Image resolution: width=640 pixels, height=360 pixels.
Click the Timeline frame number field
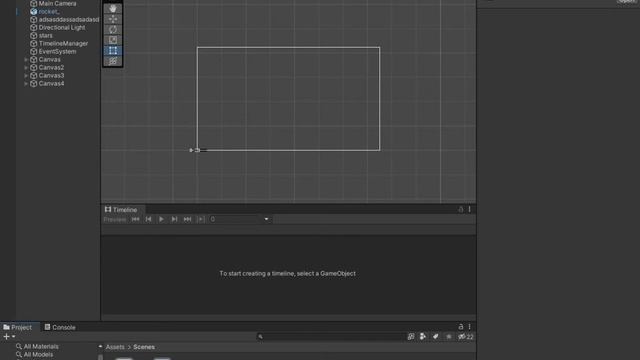click(235, 220)
